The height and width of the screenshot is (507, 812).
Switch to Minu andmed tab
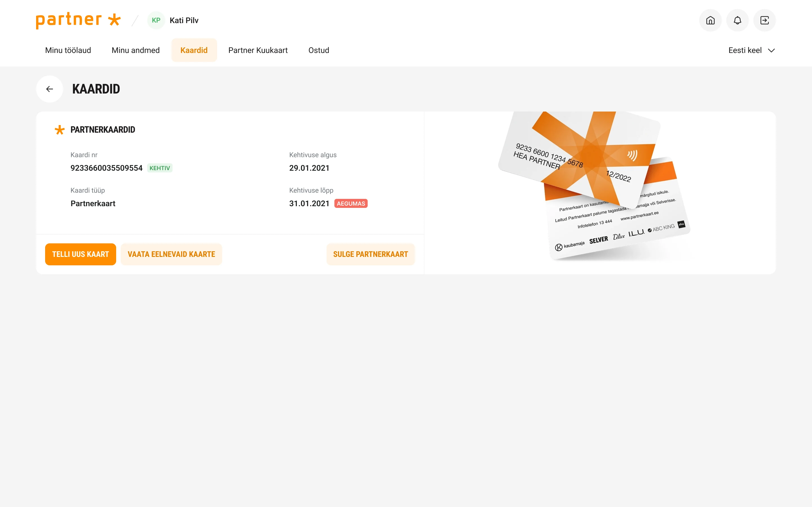point(136,50)
